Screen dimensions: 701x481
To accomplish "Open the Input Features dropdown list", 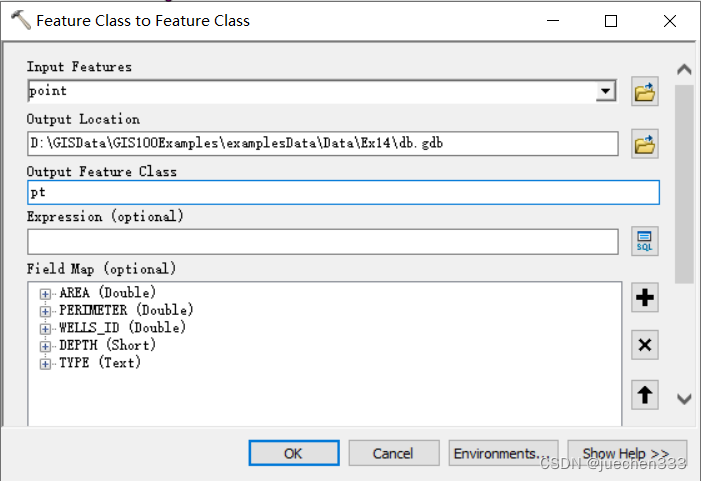I will point(606,92).
